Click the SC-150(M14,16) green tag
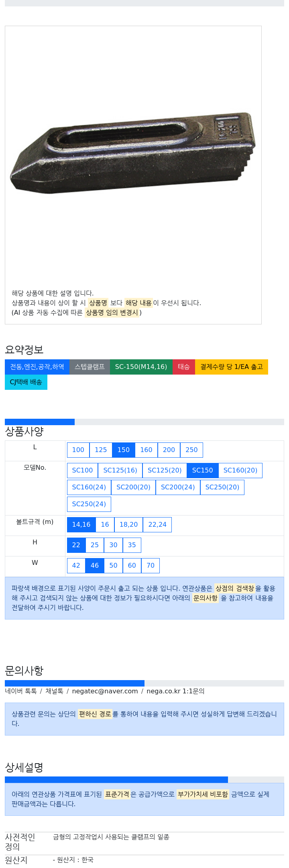 (x=141, y=367)
